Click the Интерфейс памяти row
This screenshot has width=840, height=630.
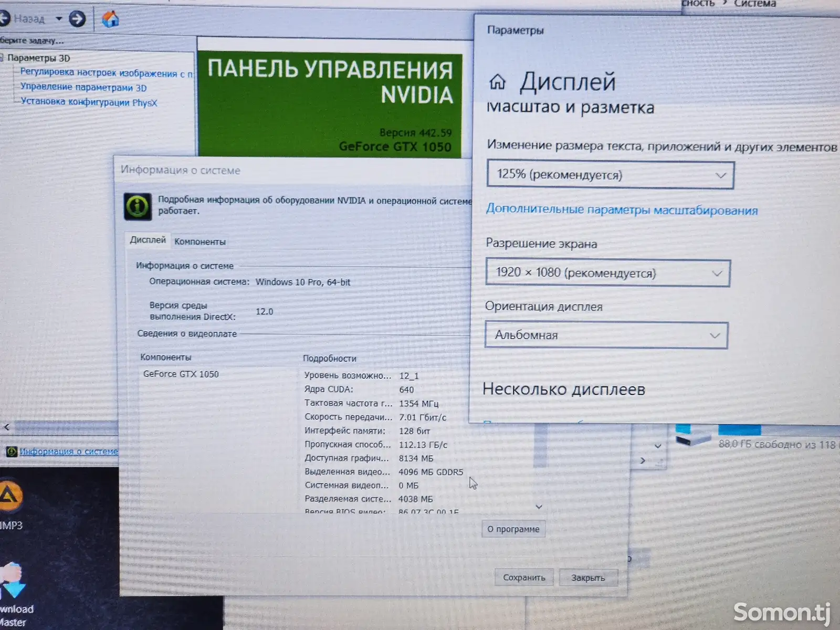pyautogui.click(x=367, y=430)
